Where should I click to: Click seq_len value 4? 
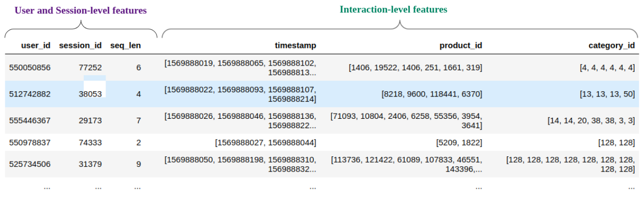pos(138,94)
